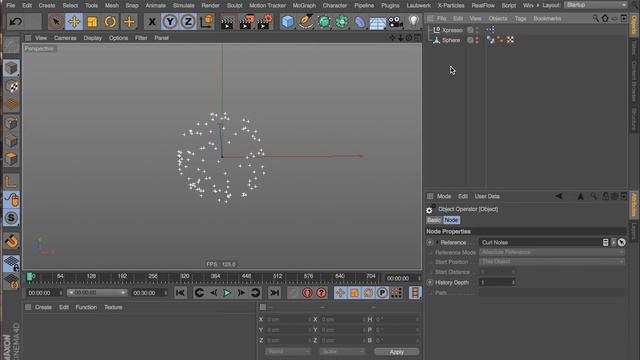The image size is (640, 360).
Task: Open the Start Position dropdown
Action: pos(552,262)
